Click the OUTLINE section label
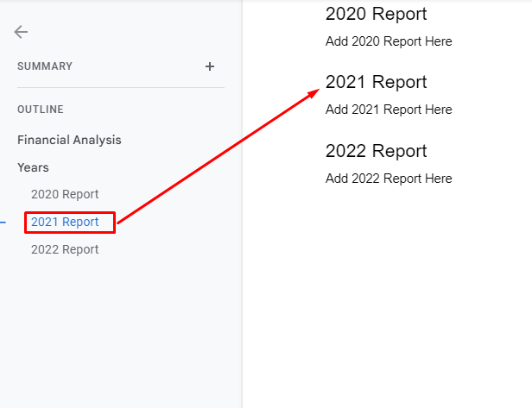Viewport: 532px width, 408px height. pos(41,110)
